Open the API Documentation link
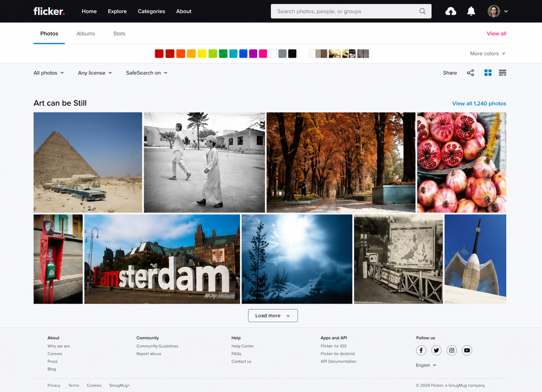This screenshot has width=542, height=392. point(338,362)
